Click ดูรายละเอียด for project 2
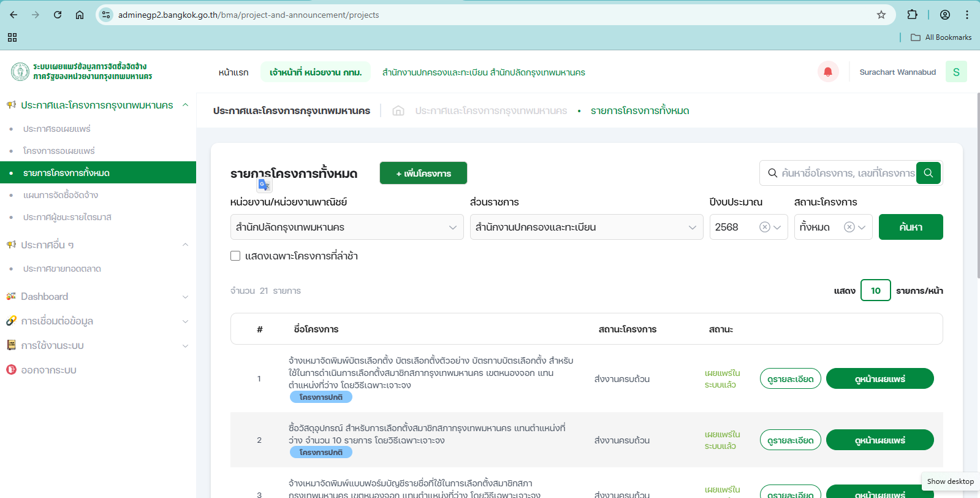This screenshot has width=980, height=498. (x=791, y=440)
